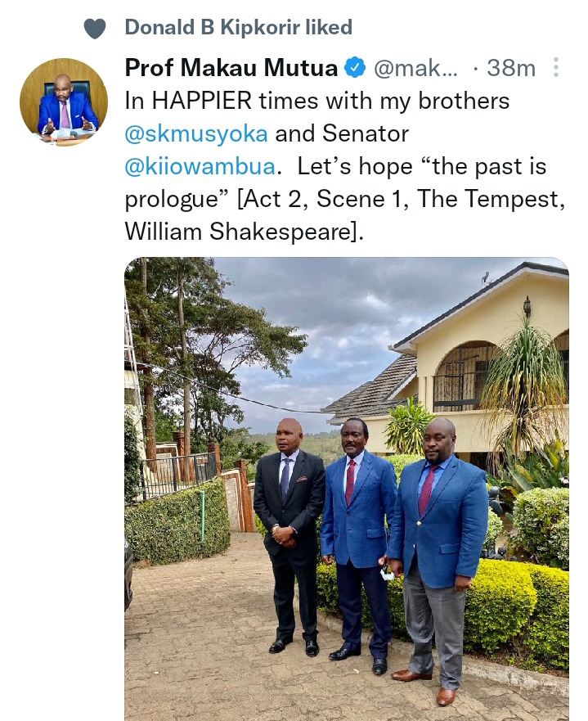Open the tweet three-dot more menu
This screenshot has width=588, height=721.
pyautogui.click(x=556, y=67)
